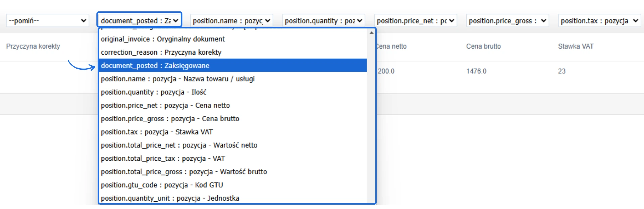Select position.price_net : Cena netto option
The height and width of the screenshot is (209, 644).
pyautogui.click(x=165, y=106)
